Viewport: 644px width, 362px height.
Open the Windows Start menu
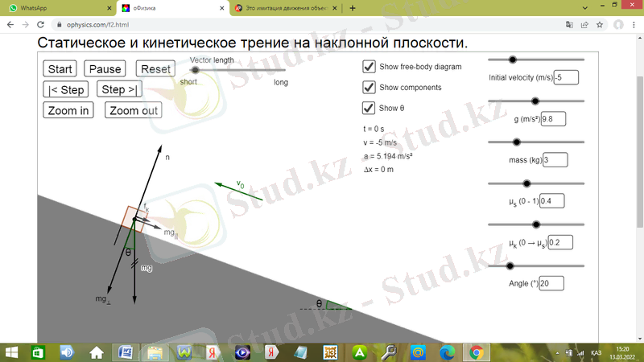[x=11, y=352]
